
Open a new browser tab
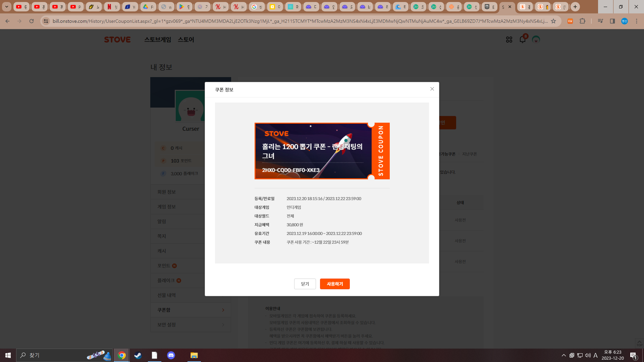point(575,7)
